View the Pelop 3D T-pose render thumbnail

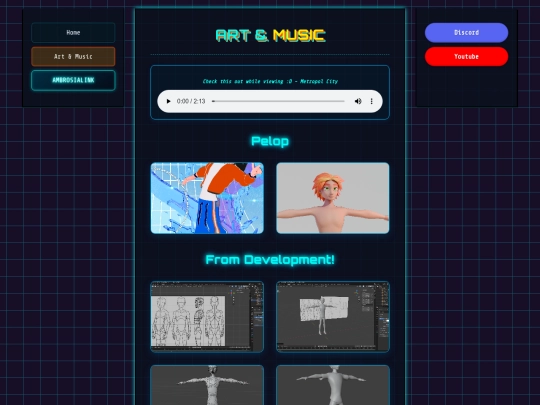tap(333, 198)
